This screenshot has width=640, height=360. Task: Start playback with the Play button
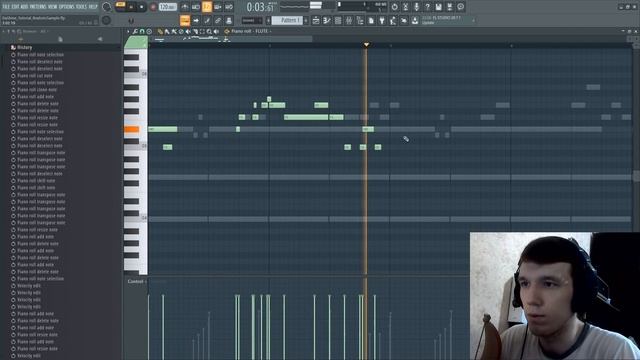(x=131, y=7)
